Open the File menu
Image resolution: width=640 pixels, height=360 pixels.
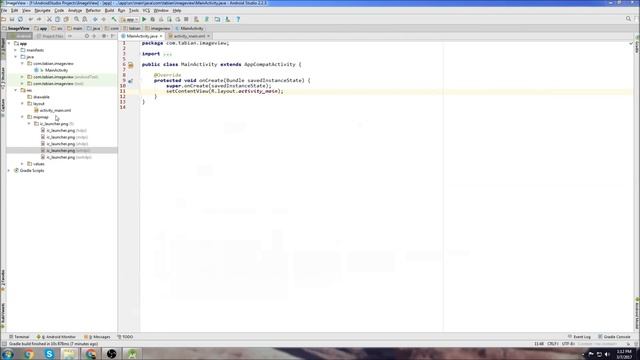pyautogui.click(x=4, y=10)
